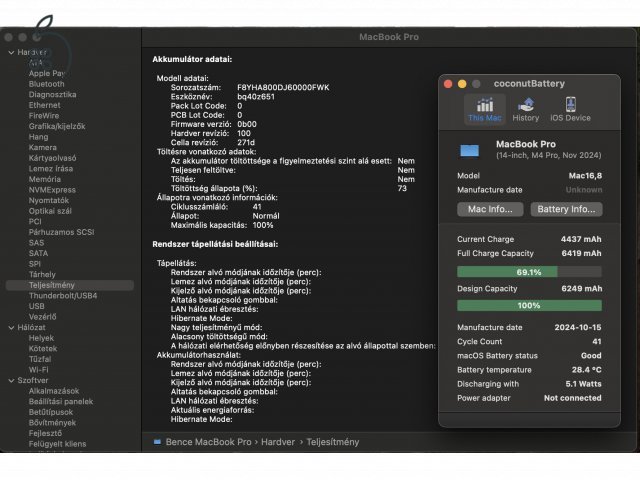The image size is (640, 480).
Task: Click Teljesítmény in the bottom path bar
Action: pos(333,442)
